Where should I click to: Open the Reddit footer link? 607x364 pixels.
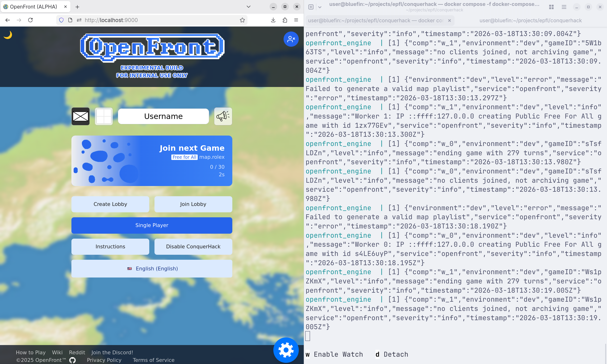(x=77, y=352)
